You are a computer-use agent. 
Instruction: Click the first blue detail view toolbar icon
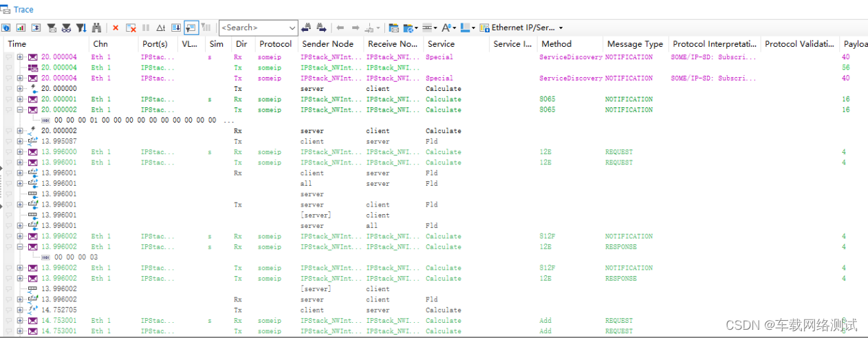pos(6,28)
